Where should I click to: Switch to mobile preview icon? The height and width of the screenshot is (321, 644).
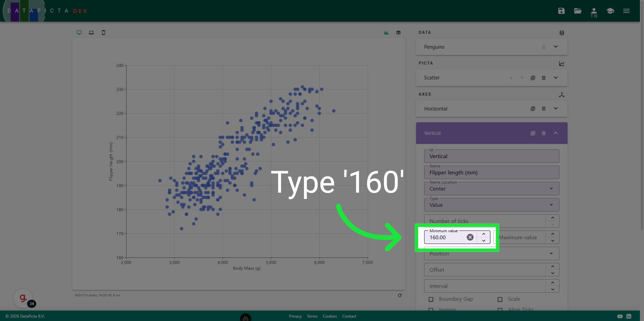point(103,33)
